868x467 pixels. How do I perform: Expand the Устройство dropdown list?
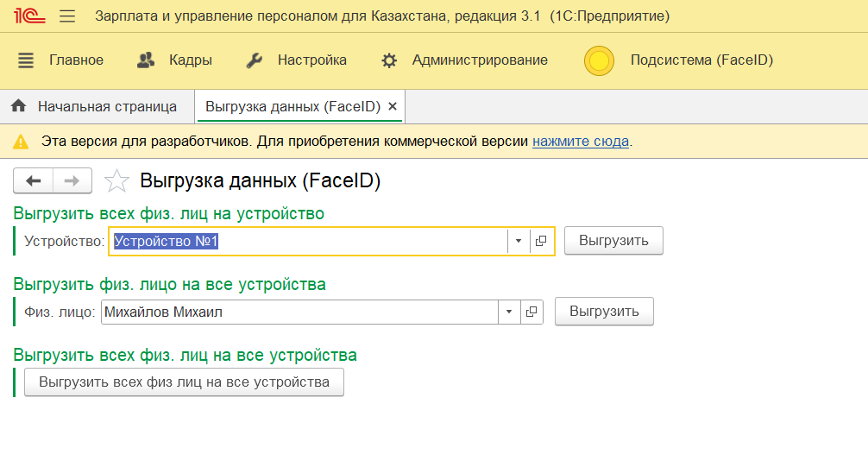point(518,242)
